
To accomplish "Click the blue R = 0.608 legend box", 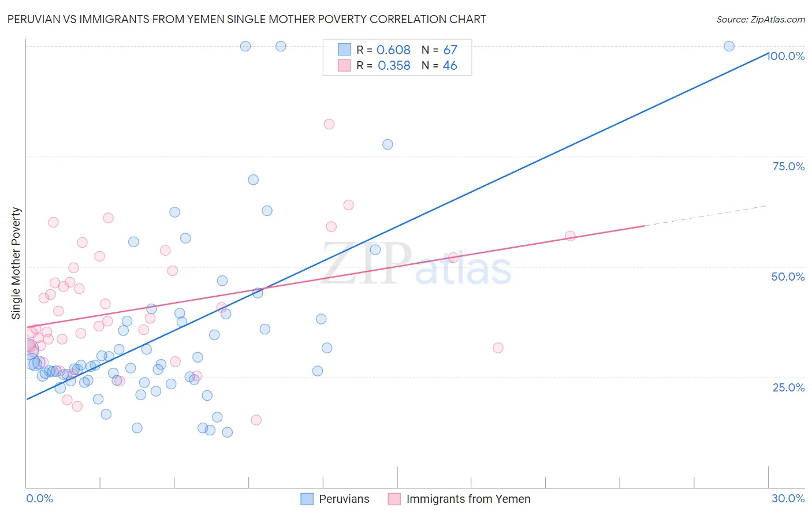I will point(344,50).
